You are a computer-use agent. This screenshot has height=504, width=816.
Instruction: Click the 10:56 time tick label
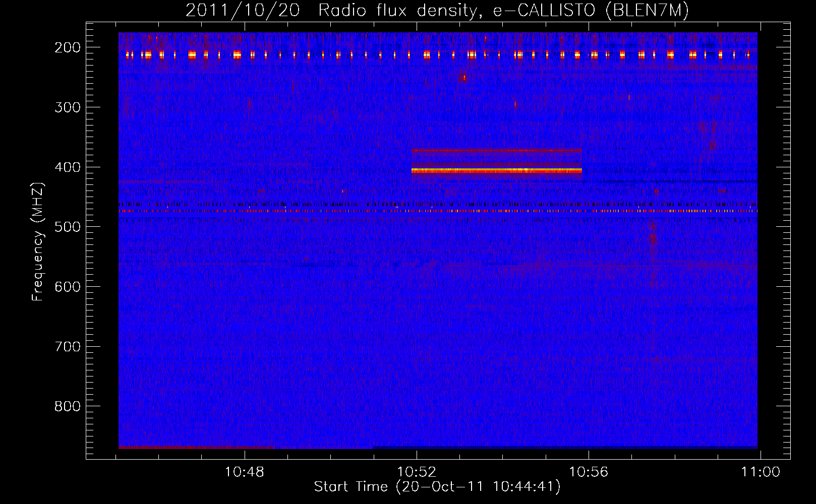coord(589,472)
